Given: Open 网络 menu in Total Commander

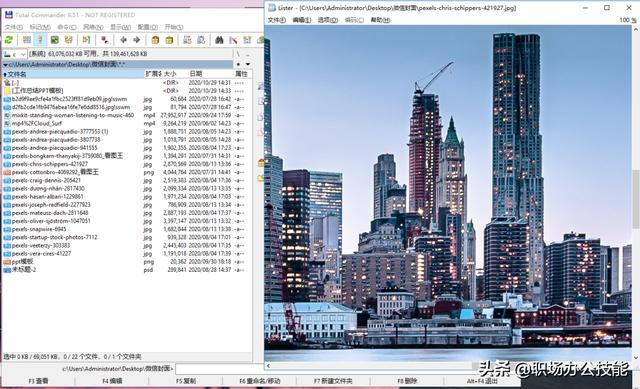Looking at the screenshot, I should pyautogui.click(x=93, y=27).
